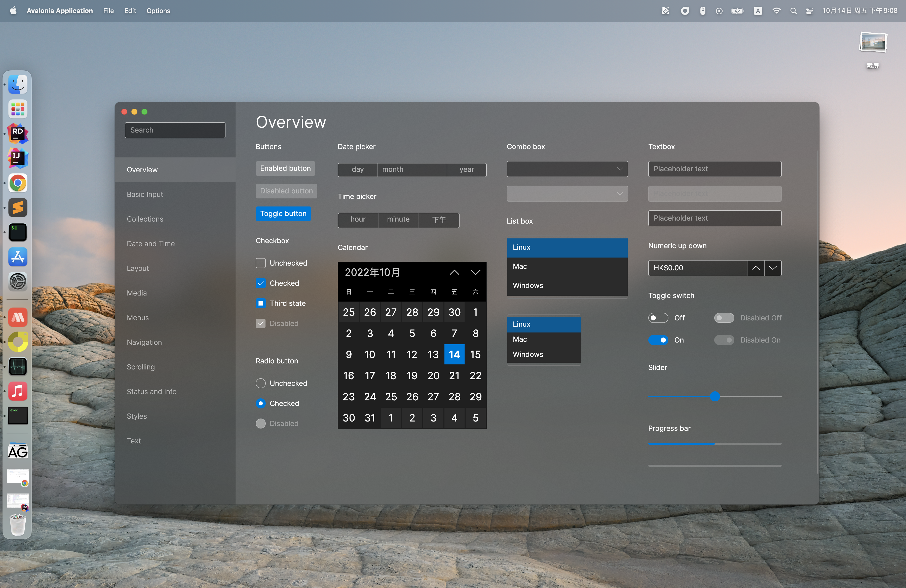Turn off the On toggle switch

[x=658, y=340]
